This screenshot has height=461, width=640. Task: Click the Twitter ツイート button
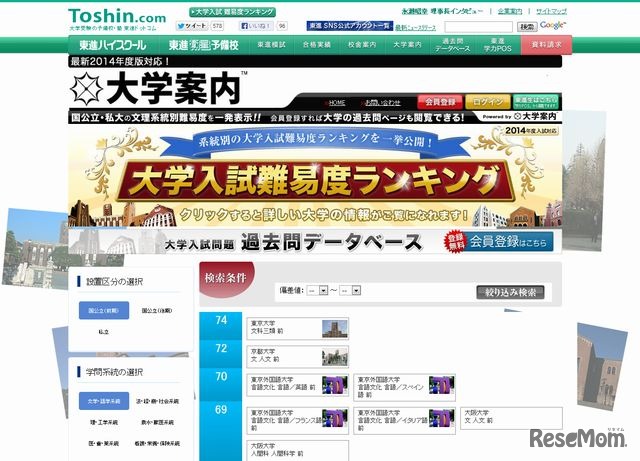(192, 26)
